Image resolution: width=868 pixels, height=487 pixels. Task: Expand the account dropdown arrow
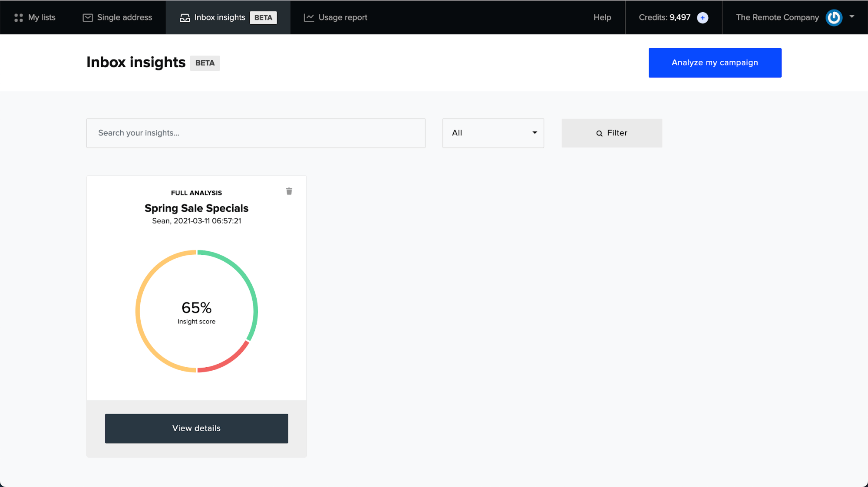852,17
